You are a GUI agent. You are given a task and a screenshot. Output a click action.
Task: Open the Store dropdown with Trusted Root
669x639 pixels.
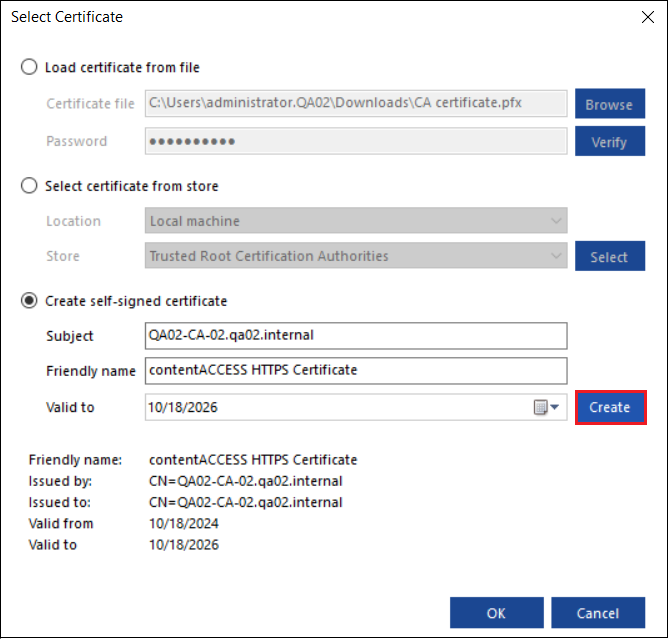point(356,256)
